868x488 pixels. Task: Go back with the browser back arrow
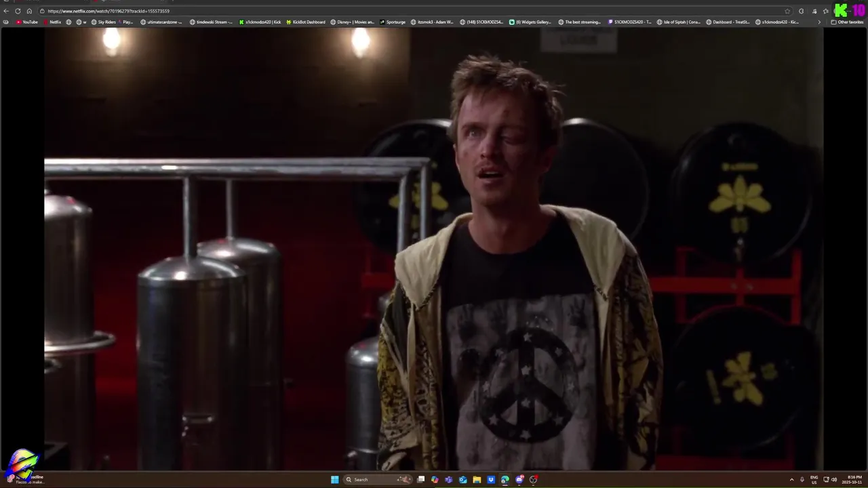pos(6,11)
